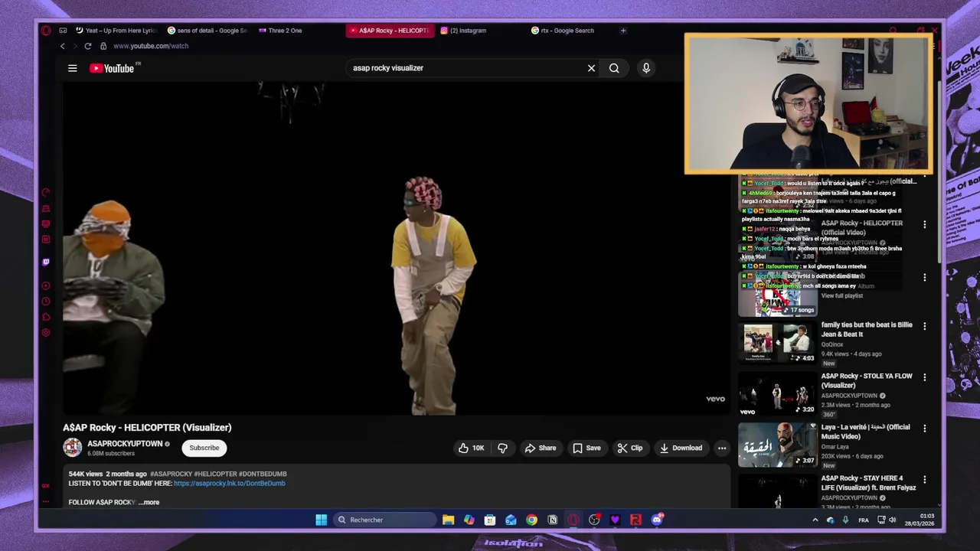Open the #ASAPROCKY hashtag
This screenshot has height=551, width=980.
171,474
